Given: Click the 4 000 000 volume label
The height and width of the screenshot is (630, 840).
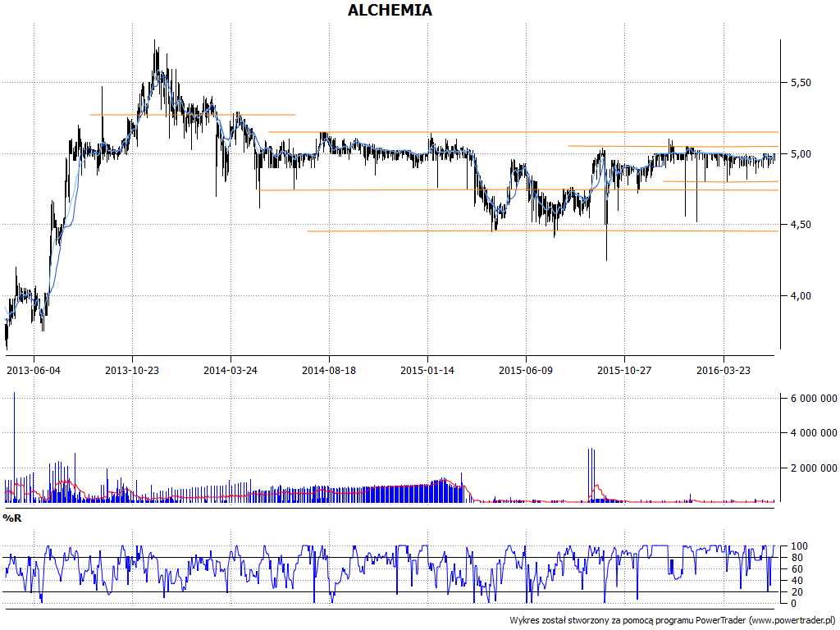Looking at the screenshot, I should (814, 433).
